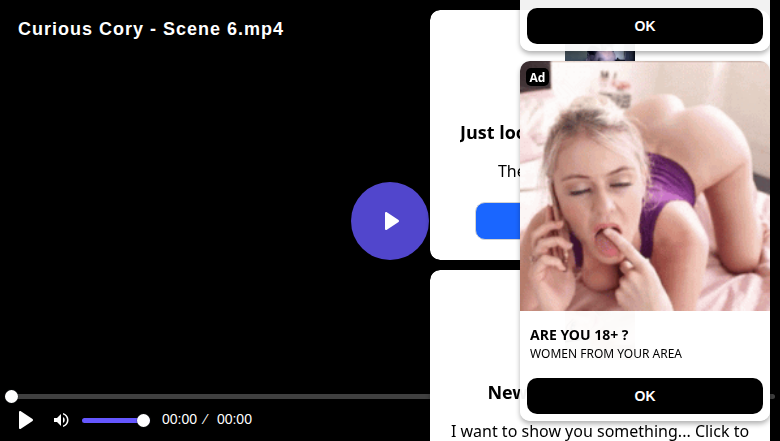Click the "Just loo..." notification heading
This screenshot has width=780, height=441.
490,133
